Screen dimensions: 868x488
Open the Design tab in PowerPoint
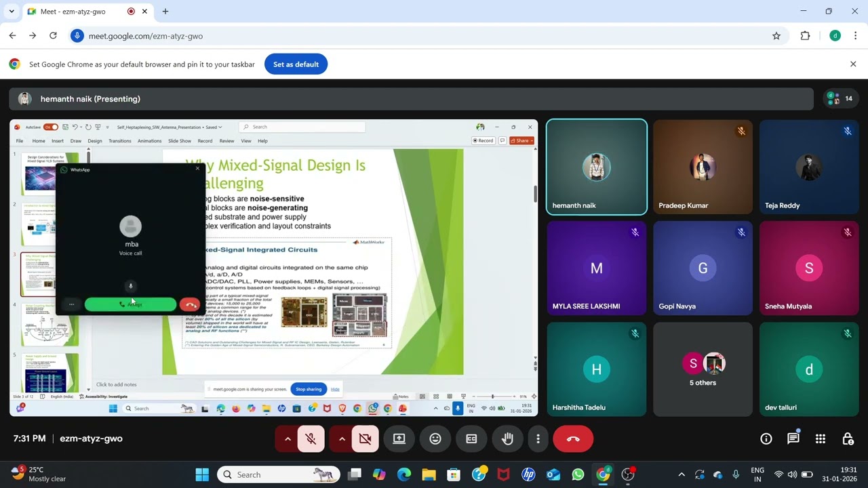pyautogui.click(x=95, y=141)
